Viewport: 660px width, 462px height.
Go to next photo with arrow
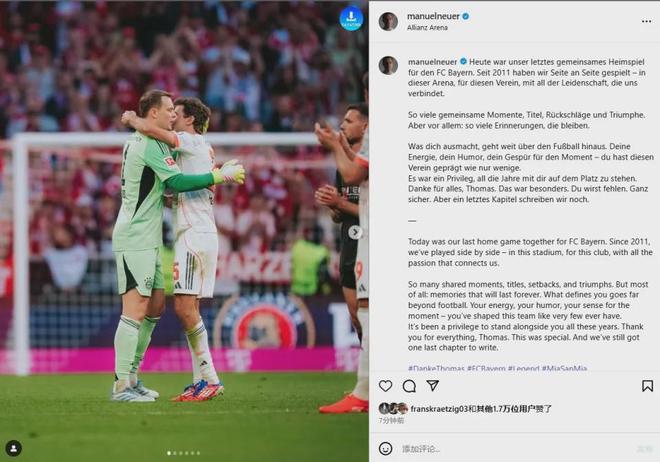(x=354, y=232)
